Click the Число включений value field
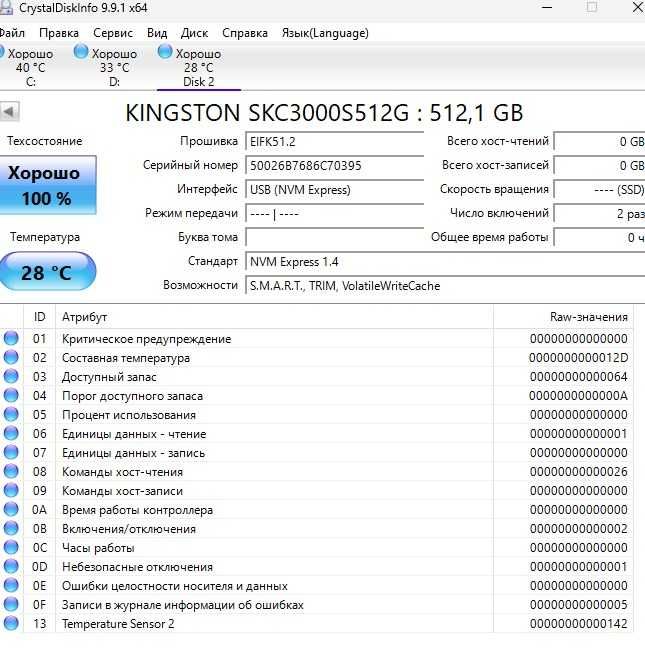645x653 pixels. tap(600, 214)
